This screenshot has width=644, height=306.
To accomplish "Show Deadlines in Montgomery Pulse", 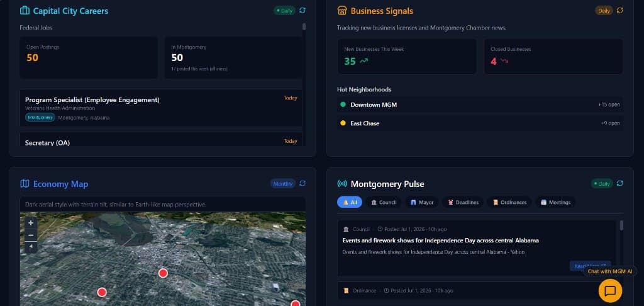I will tap(463, 202).
